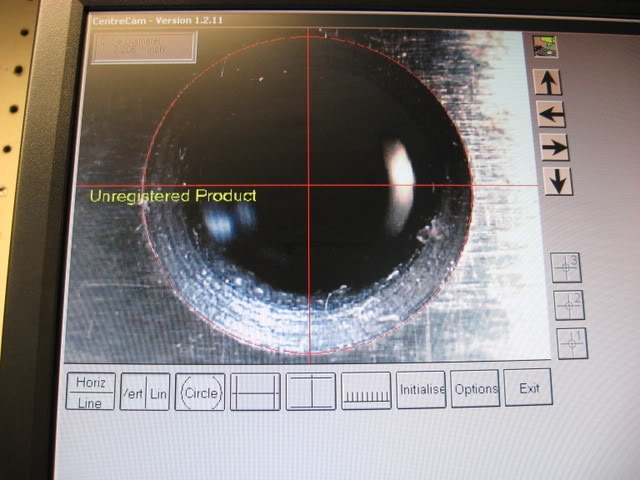Select the vertical divider line tool

tap(310, 391)
